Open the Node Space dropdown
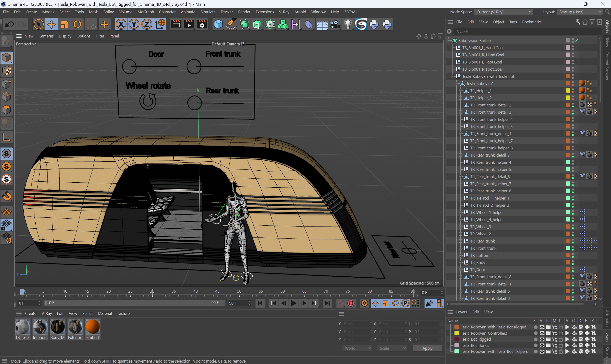 504,12
